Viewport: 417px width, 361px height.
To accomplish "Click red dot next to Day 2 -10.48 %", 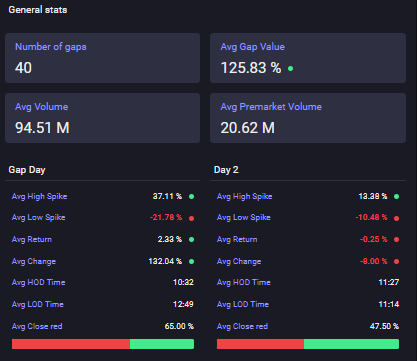I will [x=397, y=218].
